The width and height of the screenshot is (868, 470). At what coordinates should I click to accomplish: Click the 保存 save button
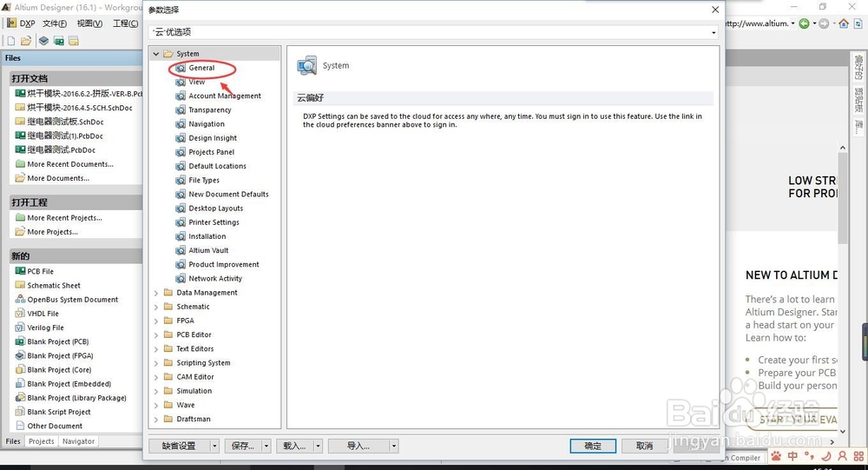click(243, 446)
